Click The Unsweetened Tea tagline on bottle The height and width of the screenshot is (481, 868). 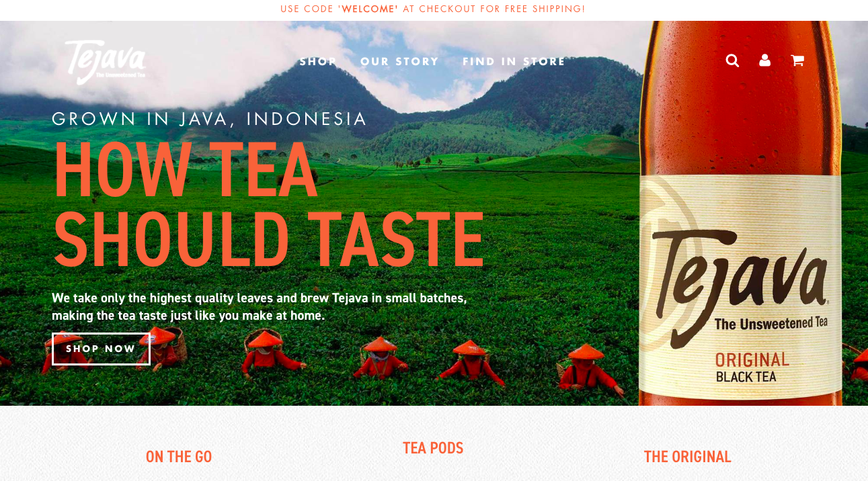[771, 323]
